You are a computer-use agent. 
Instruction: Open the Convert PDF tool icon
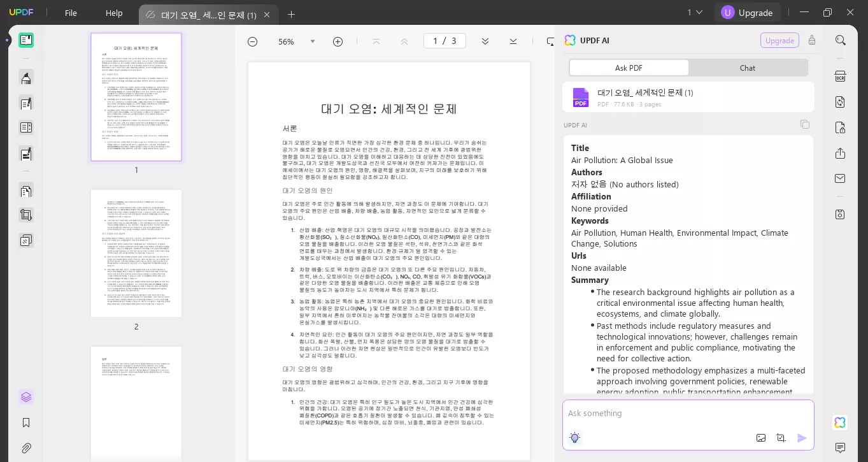[841, 102]
